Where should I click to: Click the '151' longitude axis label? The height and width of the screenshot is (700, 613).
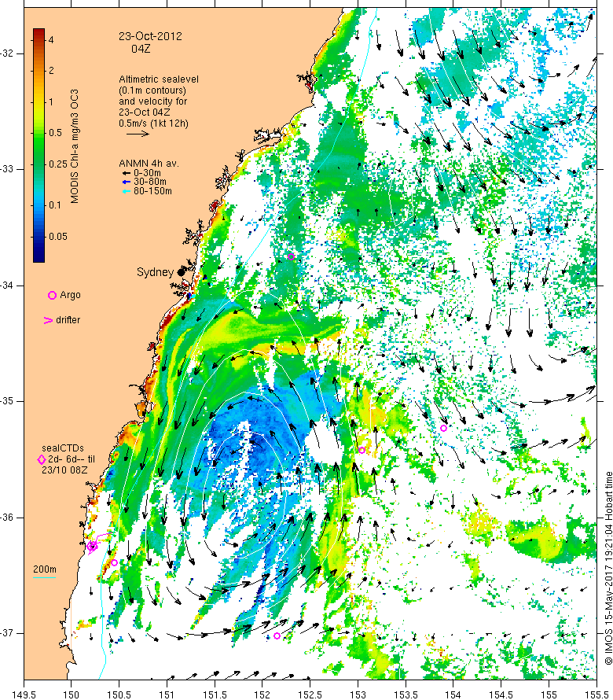(167, 695)
